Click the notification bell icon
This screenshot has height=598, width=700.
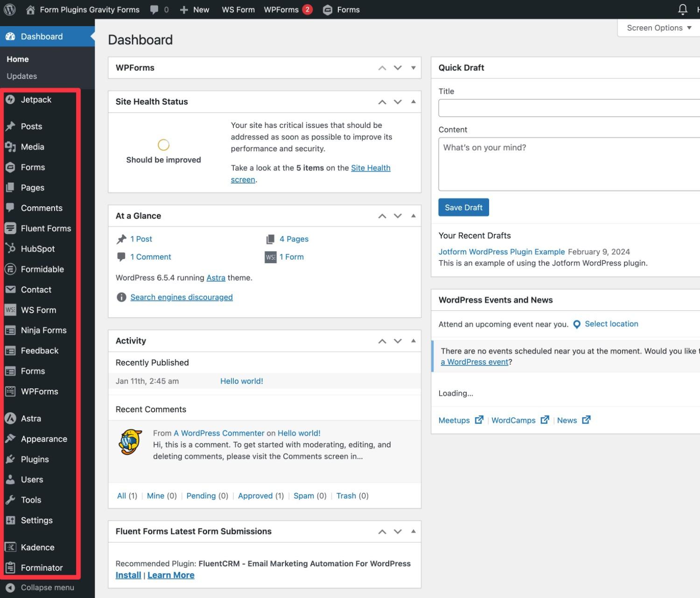682,9
